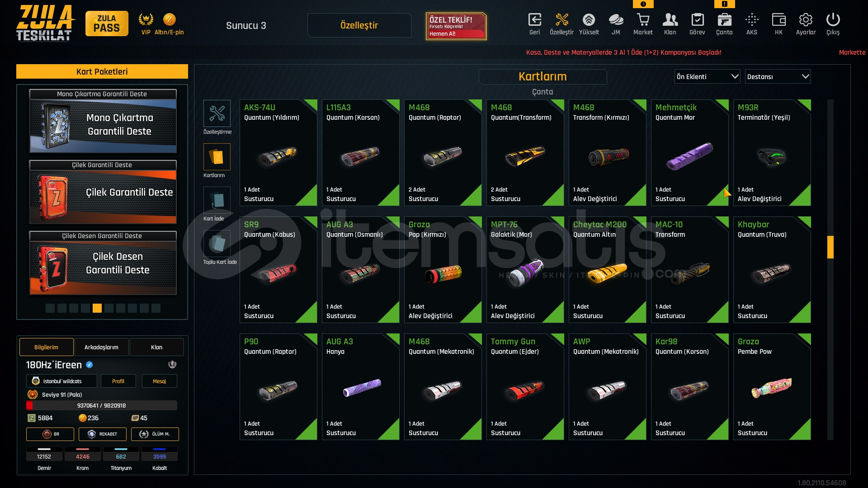The image size is (868, 488).
Task: Click the yellow card list scrollbar handle
Action: [x=830, y=247]
